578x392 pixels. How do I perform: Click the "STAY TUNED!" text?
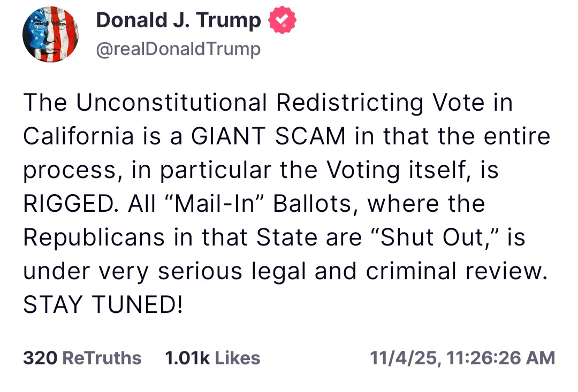(103, 305)
